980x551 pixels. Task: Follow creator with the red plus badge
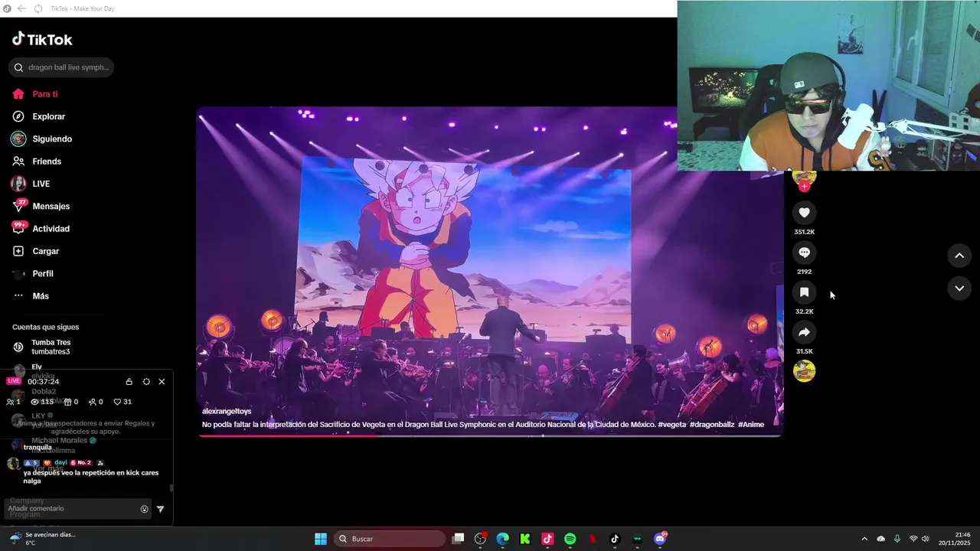click(x=804, y=186)
